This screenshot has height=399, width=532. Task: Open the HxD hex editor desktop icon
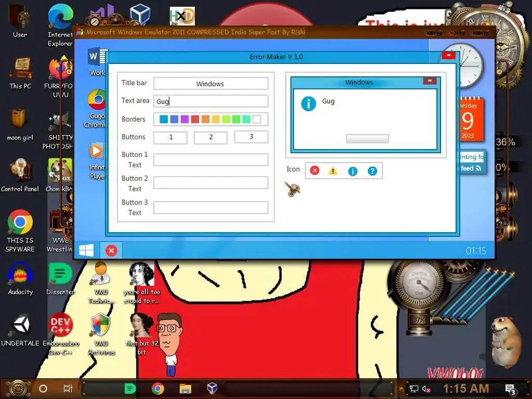click(182, 16)
